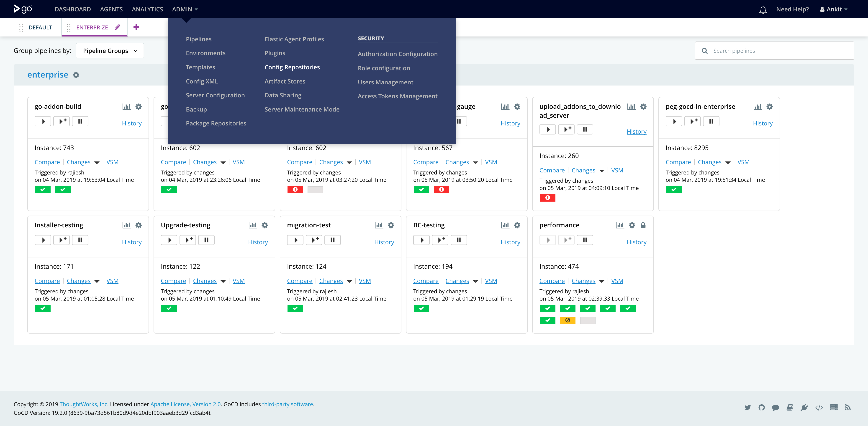868x426 pixels.
Task: Trigger the go-addon-build pipeline
Action: coord(43,121)
